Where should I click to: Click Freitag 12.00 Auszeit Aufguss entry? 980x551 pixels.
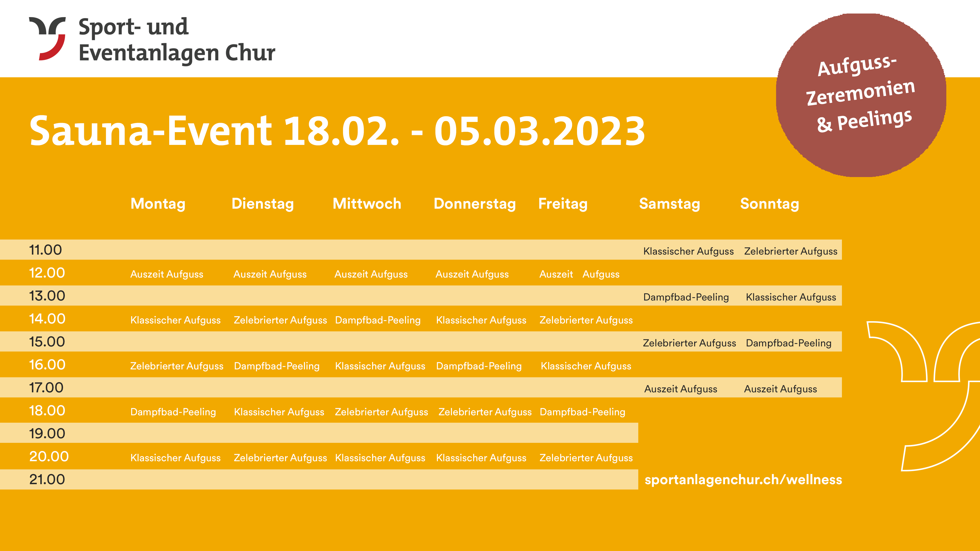coord(579,274)
